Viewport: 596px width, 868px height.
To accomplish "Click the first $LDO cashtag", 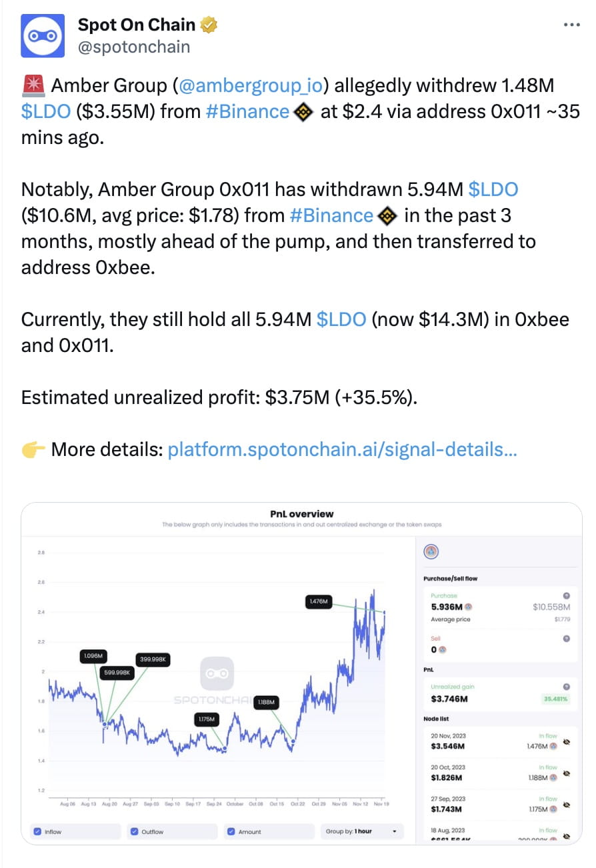I will pyautogui.click(x=46, y=111).
